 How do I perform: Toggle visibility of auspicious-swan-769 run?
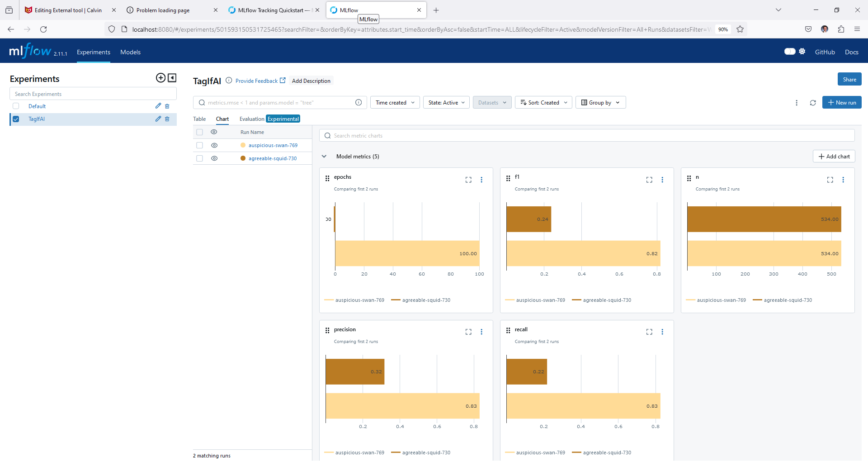[214, 145]
